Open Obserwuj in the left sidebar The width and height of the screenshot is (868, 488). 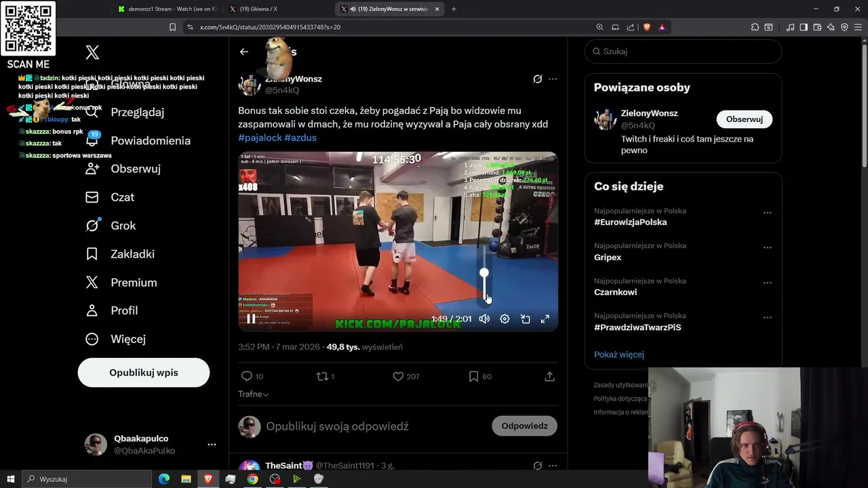pos(123,169)
